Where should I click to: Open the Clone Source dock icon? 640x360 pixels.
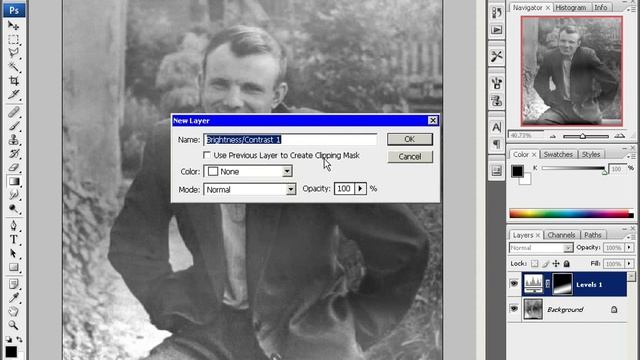click(496, 100)
